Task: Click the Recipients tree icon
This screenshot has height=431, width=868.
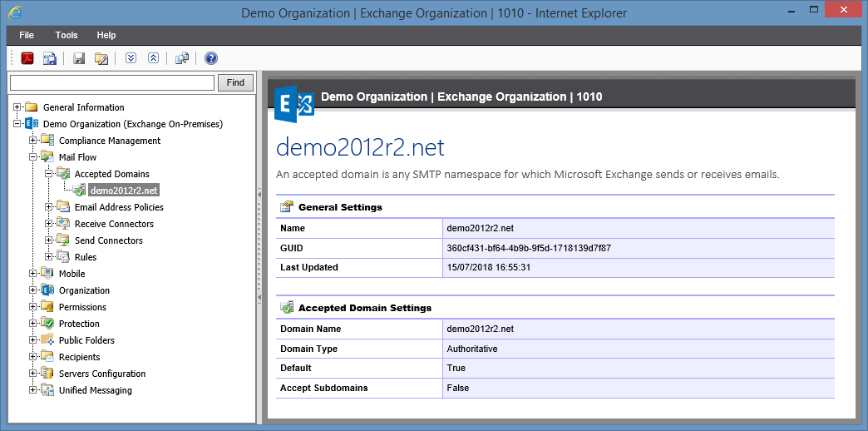Action: pyautogui.click(x=47, y=357)
